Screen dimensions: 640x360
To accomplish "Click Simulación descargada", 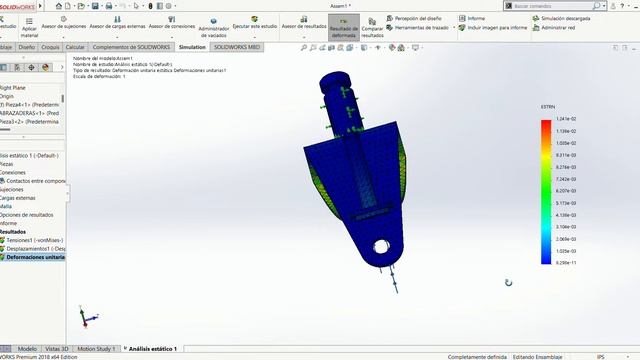I will point(561,18).
